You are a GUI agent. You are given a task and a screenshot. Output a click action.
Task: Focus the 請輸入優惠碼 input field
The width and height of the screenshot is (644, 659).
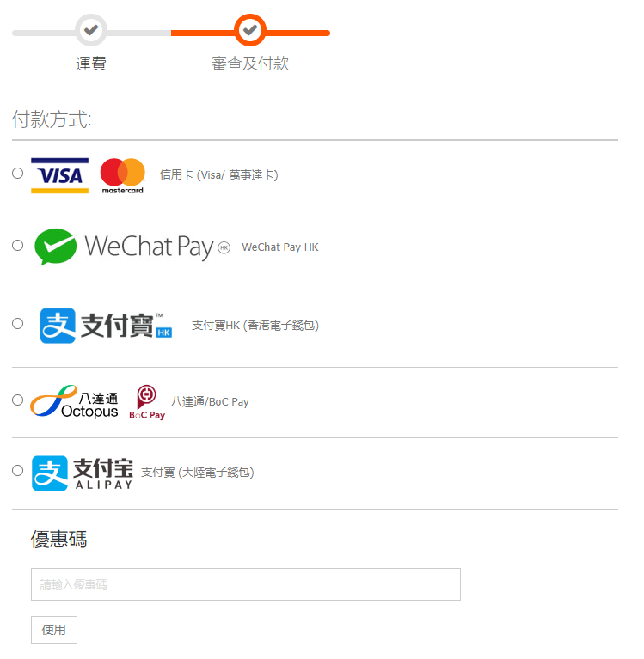coord(246,584)
